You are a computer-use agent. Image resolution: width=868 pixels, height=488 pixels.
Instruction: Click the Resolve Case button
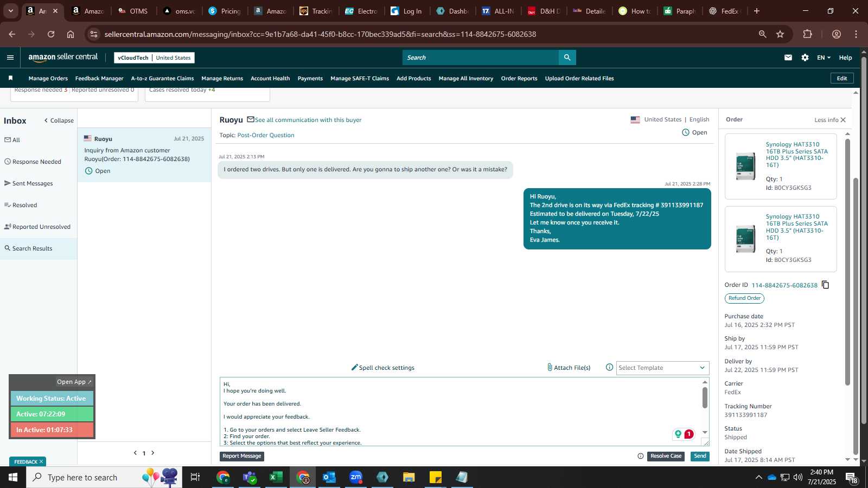[x=666, y=456]
